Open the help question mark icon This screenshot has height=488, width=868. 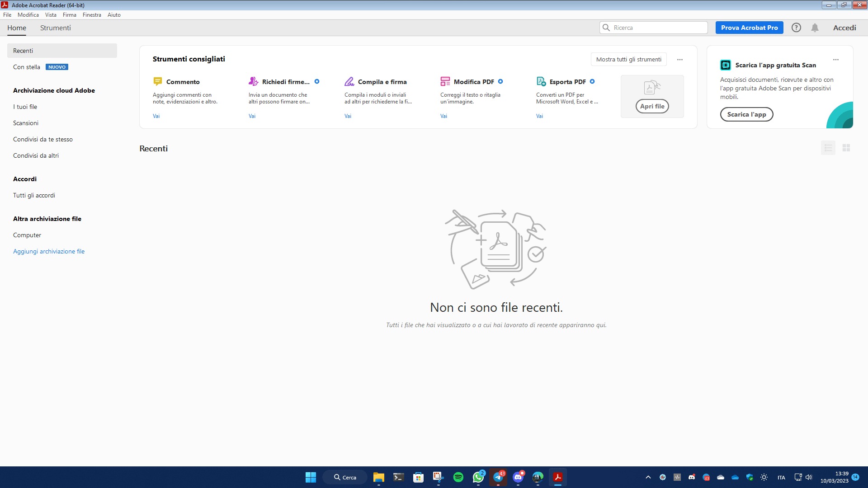point(796,28)
